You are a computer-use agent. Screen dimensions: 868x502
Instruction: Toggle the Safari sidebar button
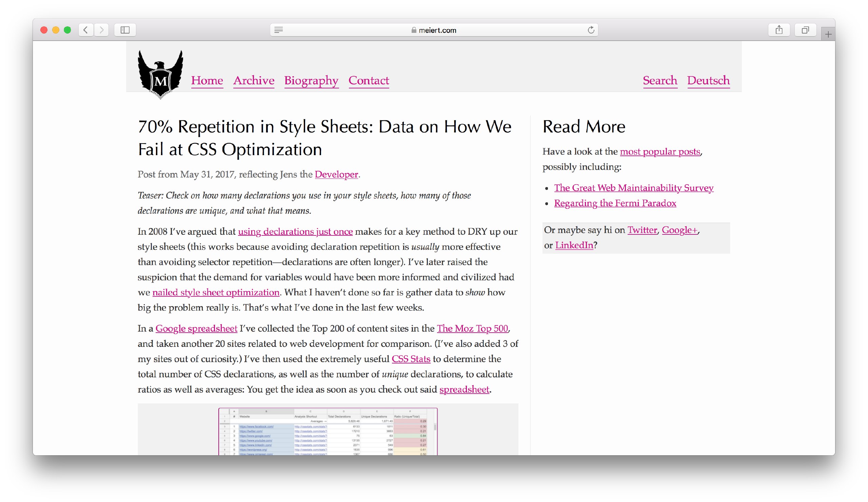[x=125, y=30]
